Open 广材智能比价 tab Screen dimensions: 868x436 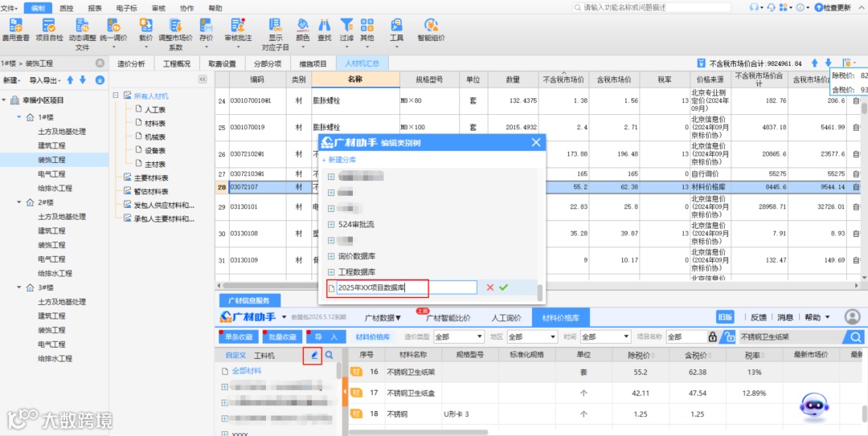point(448,318)
